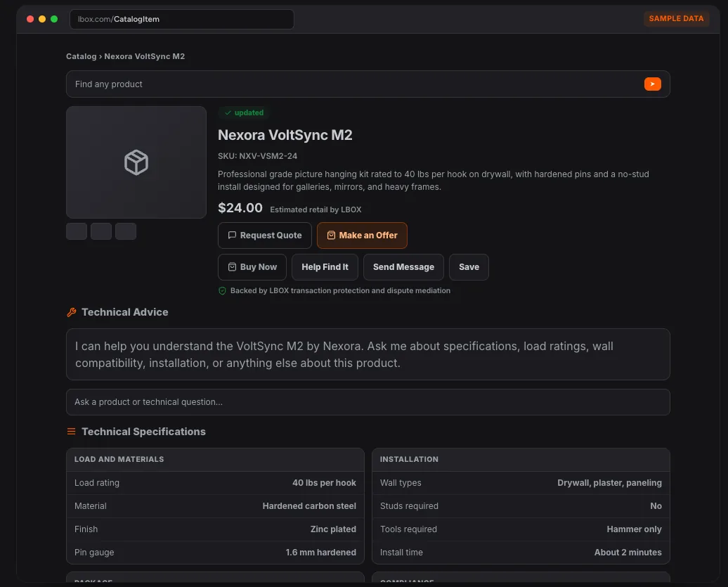Click Estimated retail by LBOX text
Screen dimensions: 728x587
click(316, 209)
